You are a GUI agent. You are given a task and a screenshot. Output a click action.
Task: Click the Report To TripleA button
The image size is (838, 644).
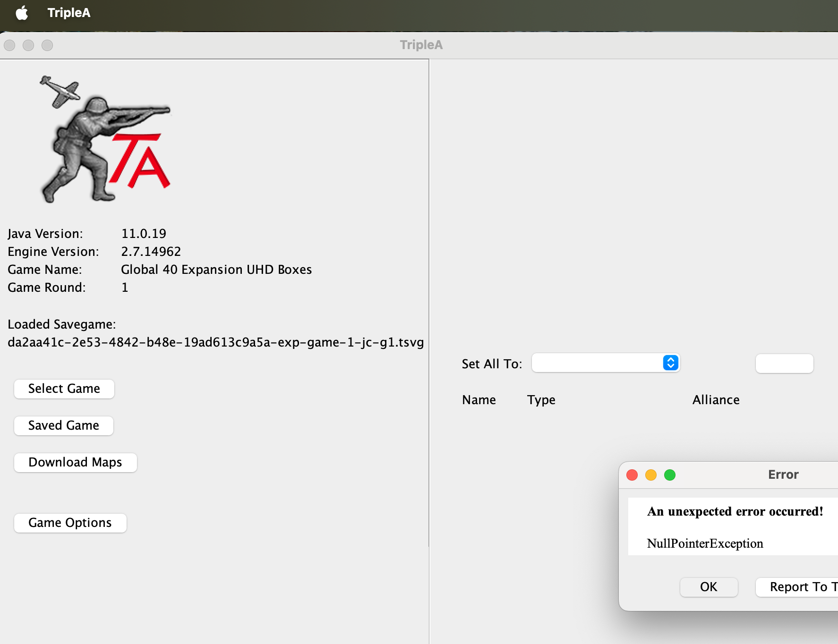(799, 587)
